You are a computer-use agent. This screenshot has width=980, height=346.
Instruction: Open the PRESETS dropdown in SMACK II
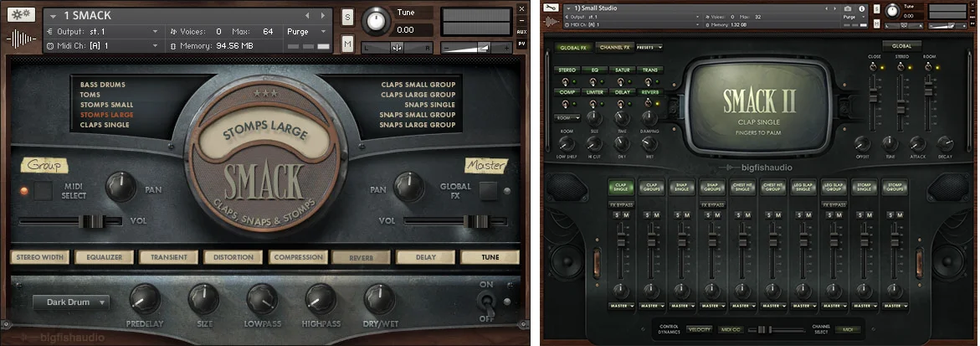[649, 47]
